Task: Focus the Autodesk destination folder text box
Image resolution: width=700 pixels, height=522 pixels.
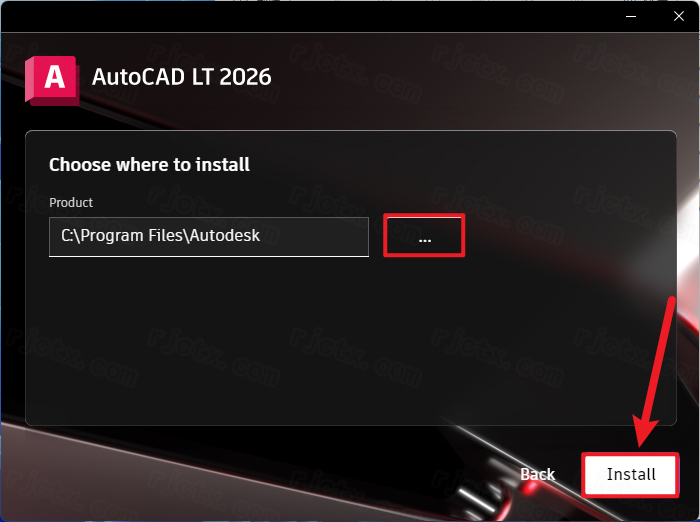Action: click(x=208, y=237)
